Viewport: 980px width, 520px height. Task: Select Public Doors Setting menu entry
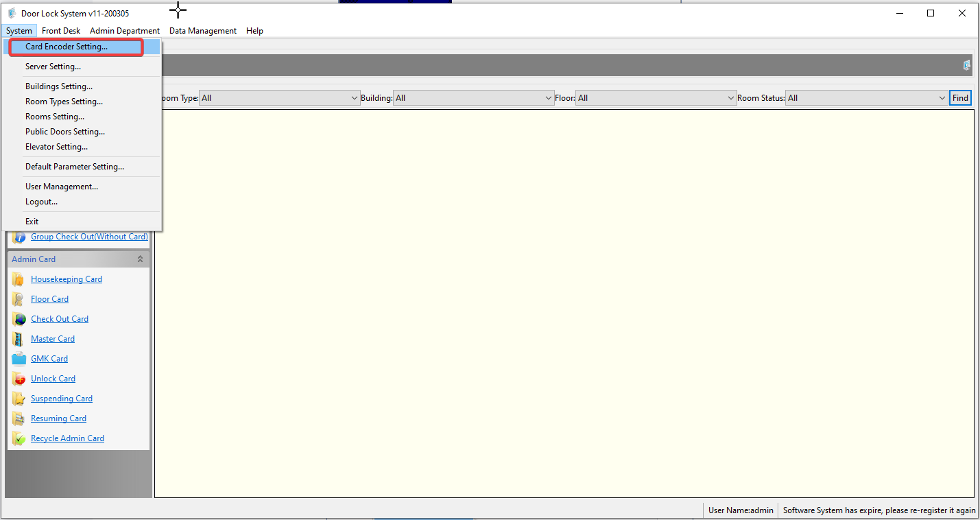82,132
